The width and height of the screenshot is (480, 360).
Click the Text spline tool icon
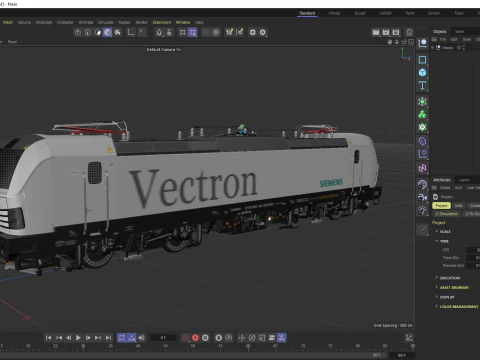point(422,85)
